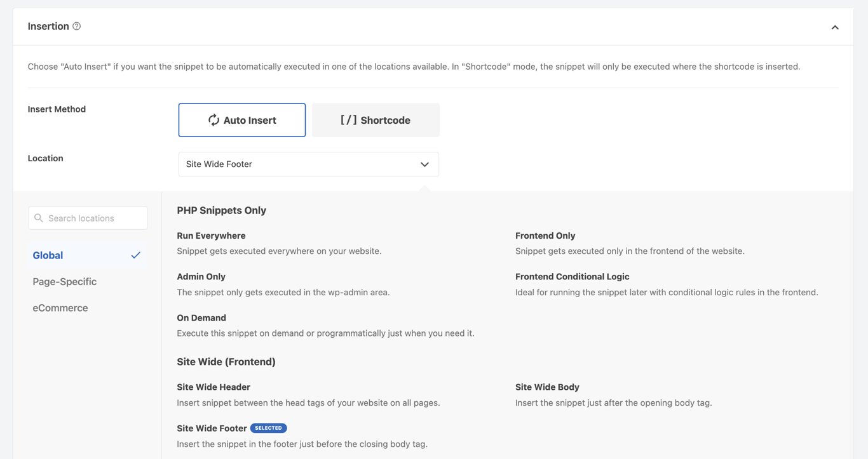The image size is (868, 459).
Task: Click the chevron inside the Location selector
Action: (424, 164)
